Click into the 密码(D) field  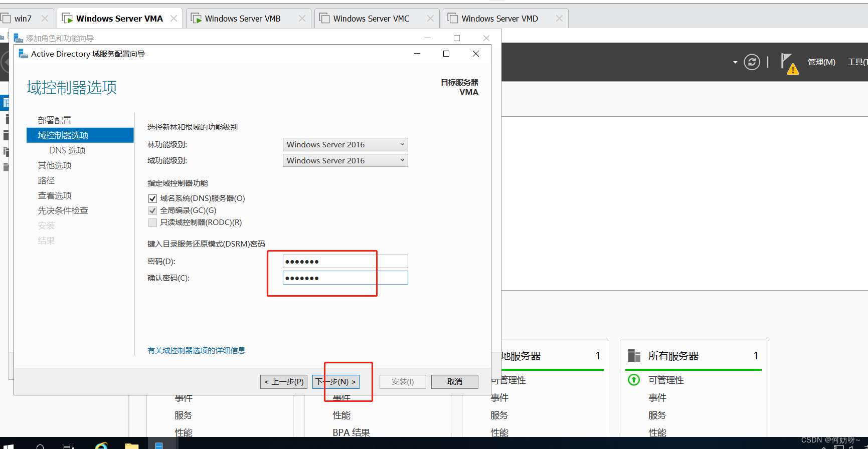coord(345,262)
